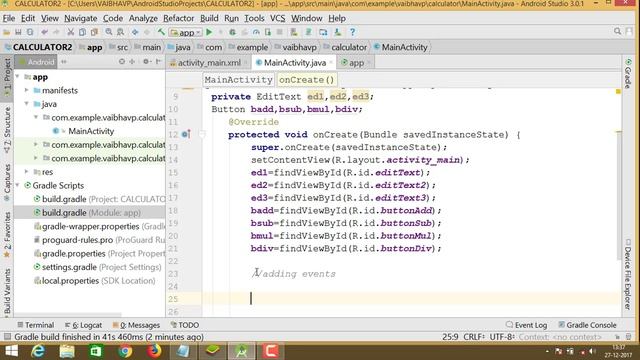Click the Attach debugger to process icon

(x=268, y=32)
